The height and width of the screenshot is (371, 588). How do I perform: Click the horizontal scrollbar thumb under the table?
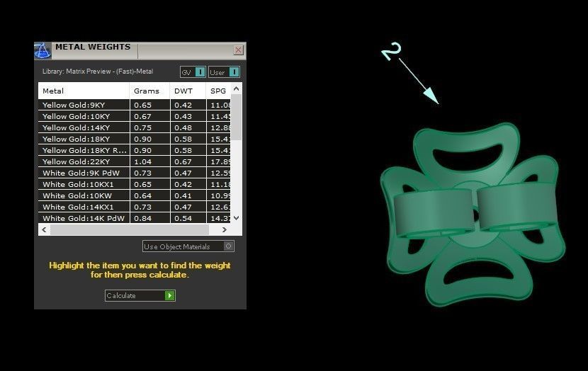(130, 229)
